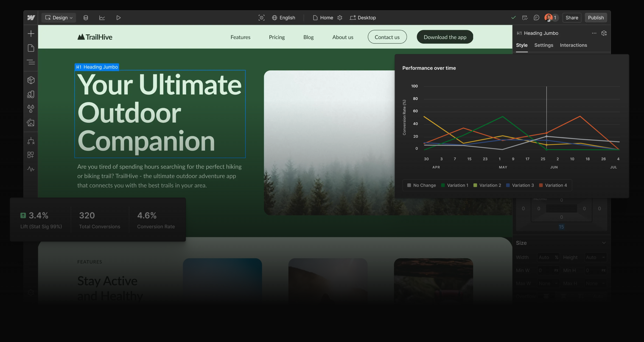This screenshot has width=644, height=342.
Task: Toggle Variation 2 series in legend
Action: coord(487,185)
